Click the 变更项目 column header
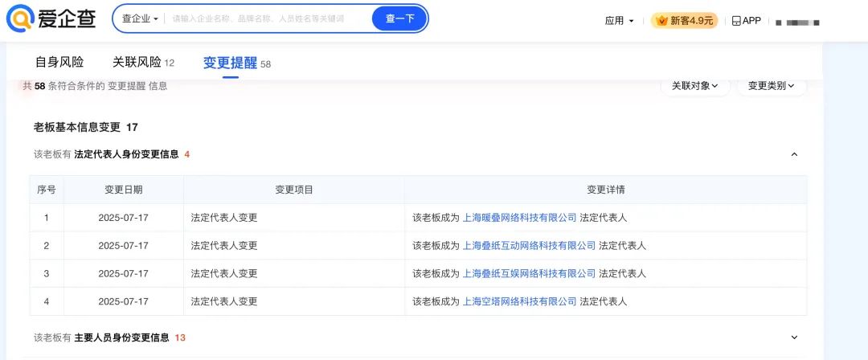This screenshot has height=360, width=868. [294, 190]
